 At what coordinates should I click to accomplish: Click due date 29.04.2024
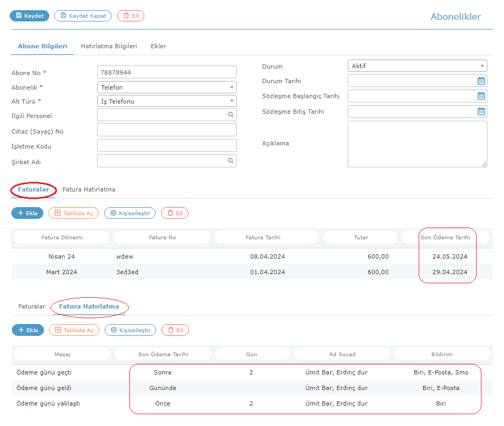click(x=450, y=272)
